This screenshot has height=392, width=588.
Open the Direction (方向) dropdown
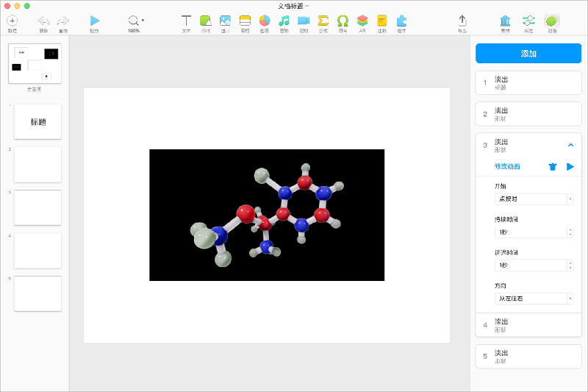click(534, 299)
